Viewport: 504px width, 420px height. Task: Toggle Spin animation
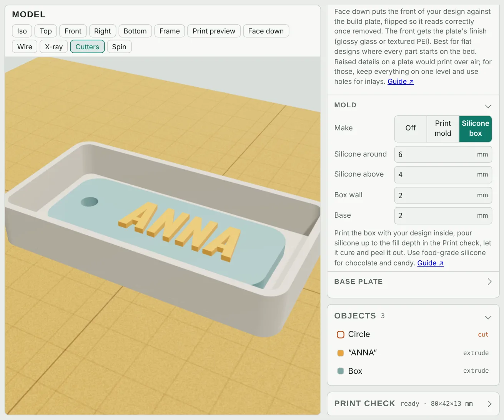[119, 47]
